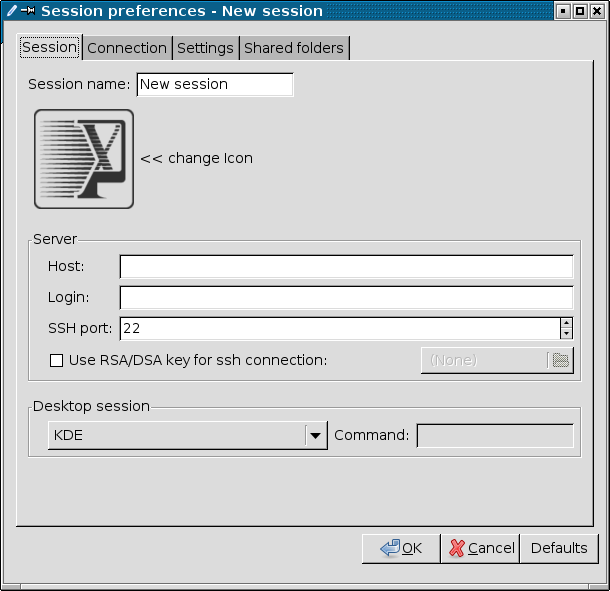The height and width of the screenshot is (591, 610).
Task: Click into the Login text field
Action: pos(346,297)
